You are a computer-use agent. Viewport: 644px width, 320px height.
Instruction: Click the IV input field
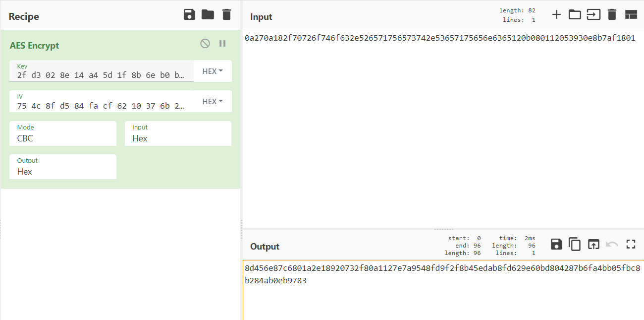pyautogui.click(x=101, y=105)
